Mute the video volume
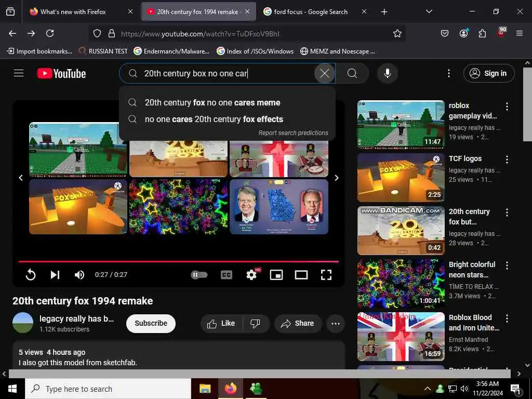This screenshot has width=532, height=399. (x=79, y=274)
